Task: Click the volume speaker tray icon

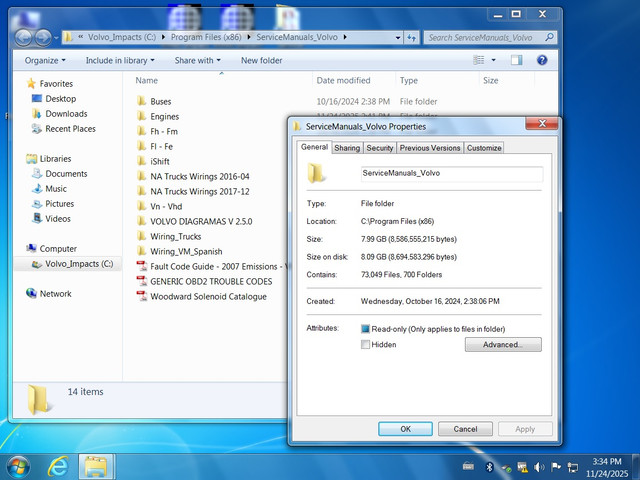Action: pos(539,467)
